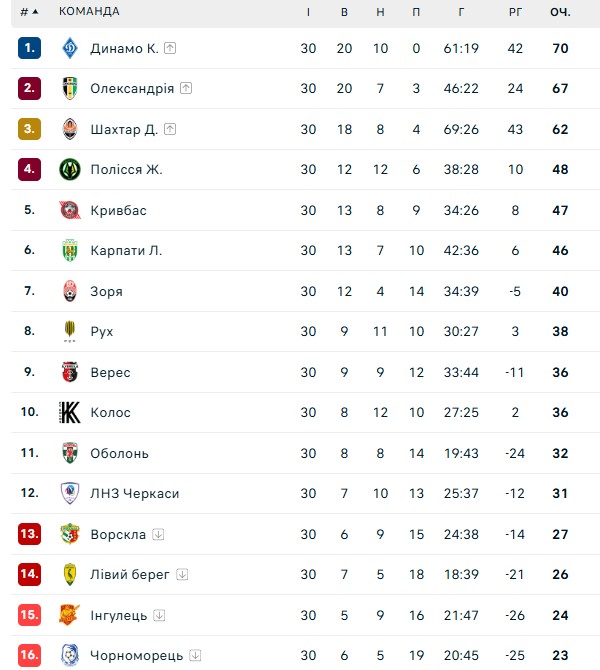This screenshot has height=670, width=600.
Task: Click relegation arrow icon next to Ворскла
Action: (158, 534)
